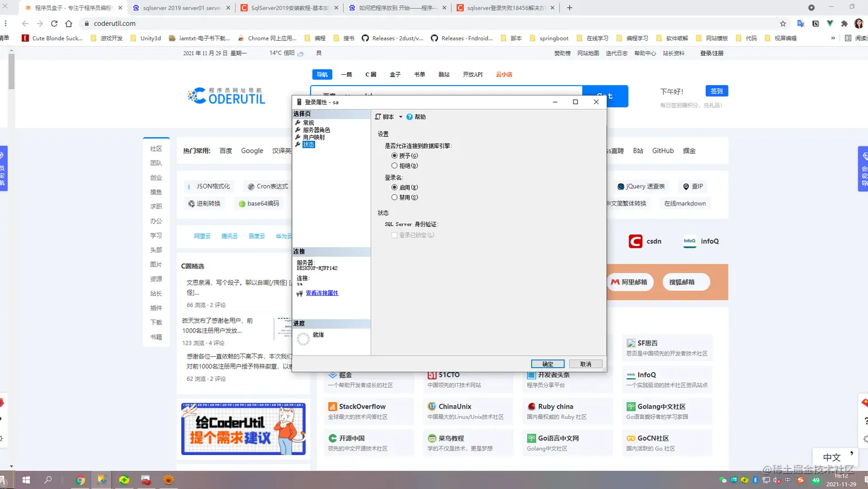Open the Unity3d bookmark folder

(x=146, y=38)
